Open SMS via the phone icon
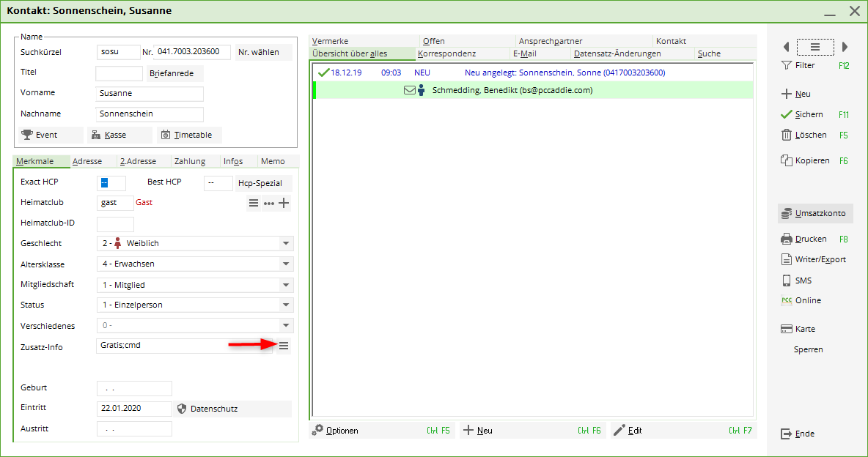 786,280
